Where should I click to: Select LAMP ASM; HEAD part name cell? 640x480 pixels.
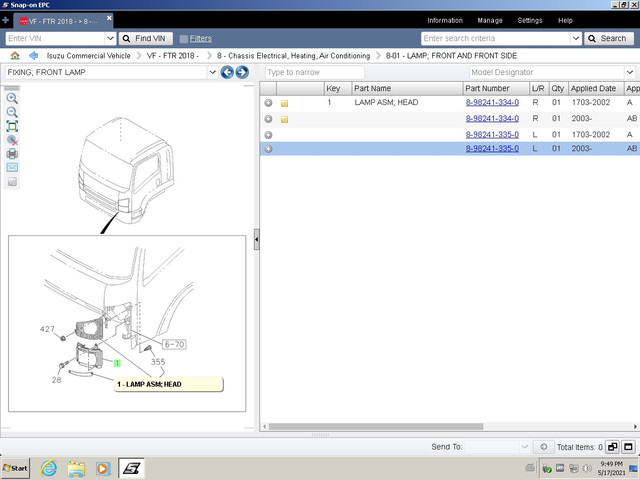coord(386,102)
